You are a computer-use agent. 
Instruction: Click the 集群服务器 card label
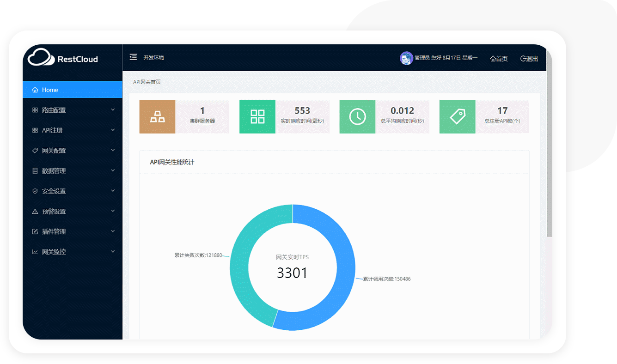[202, 121]
